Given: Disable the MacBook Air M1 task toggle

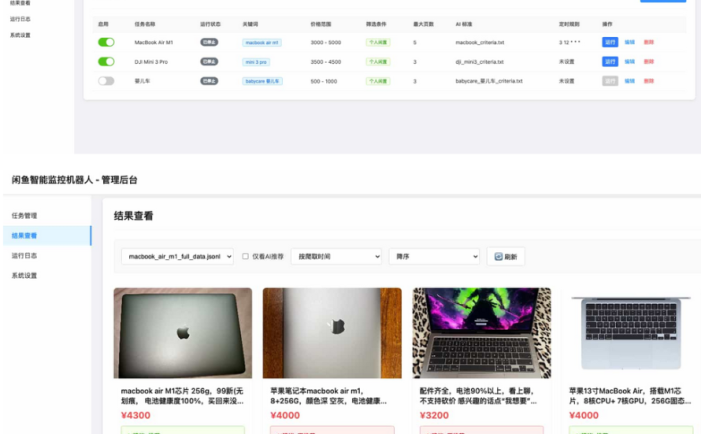Looking at the screenshot, I should pos(106,42).
